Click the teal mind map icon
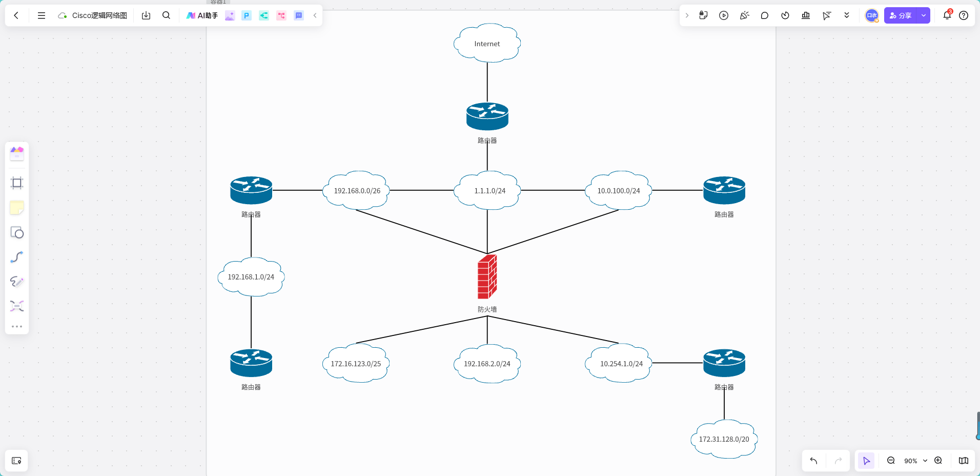Image resolution: width=980 pixels, height=476 pixels. pos(264,15)
